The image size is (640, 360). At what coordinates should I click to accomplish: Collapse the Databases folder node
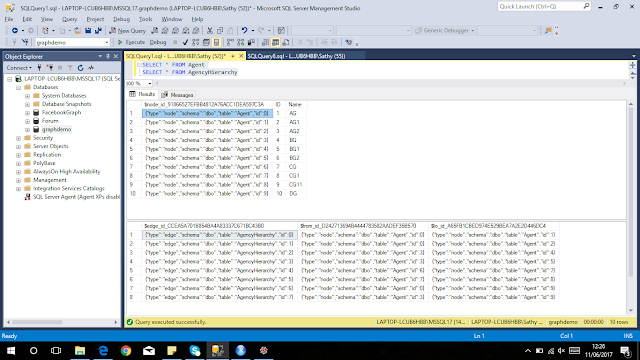click(18, 87)
